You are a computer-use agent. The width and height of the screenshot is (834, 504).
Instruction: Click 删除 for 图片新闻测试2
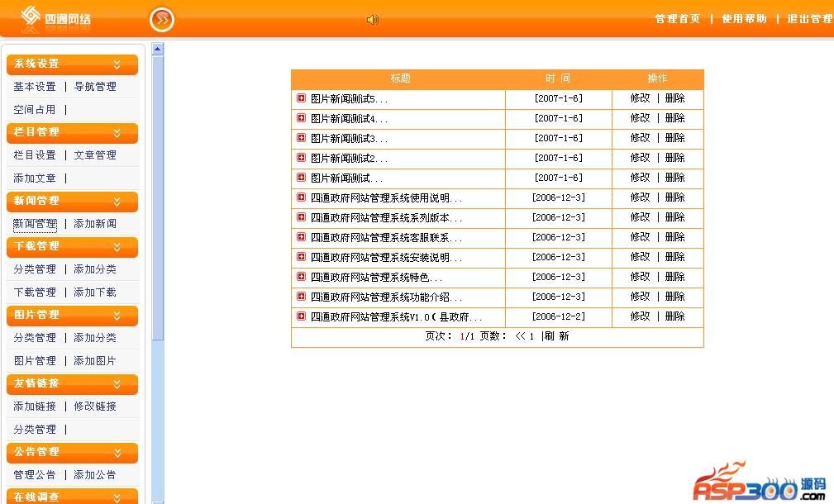pyautogui.click(x=675, y=157)
